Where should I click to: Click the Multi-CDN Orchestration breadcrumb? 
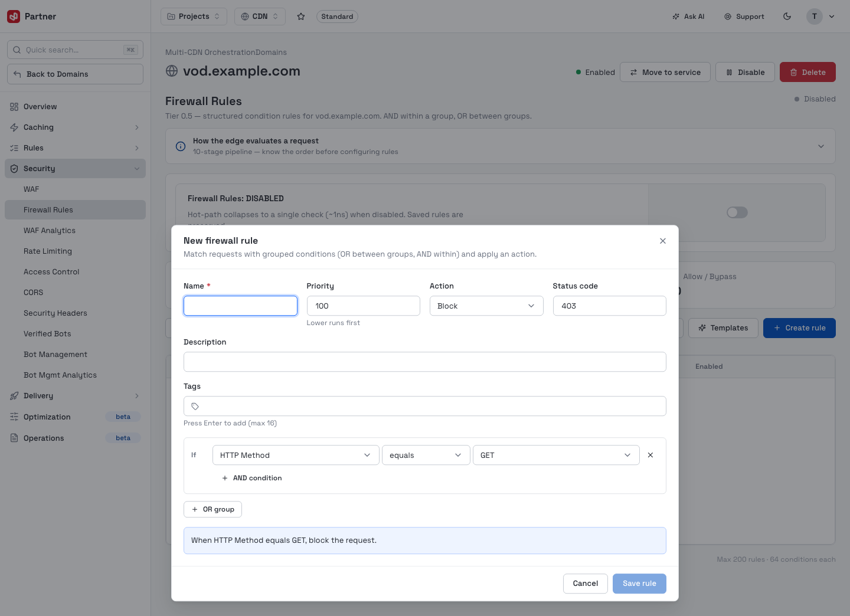(x=210, y=53)
